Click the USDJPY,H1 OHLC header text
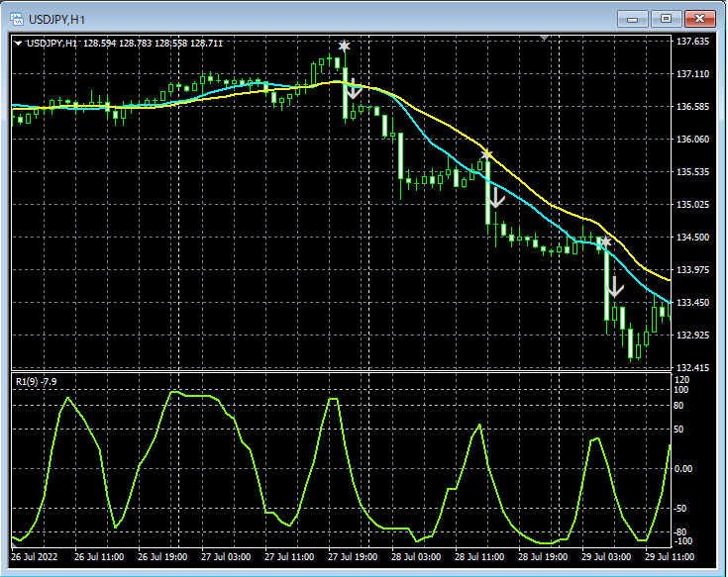Screen dimensions: 728x577 pos(125,44)
